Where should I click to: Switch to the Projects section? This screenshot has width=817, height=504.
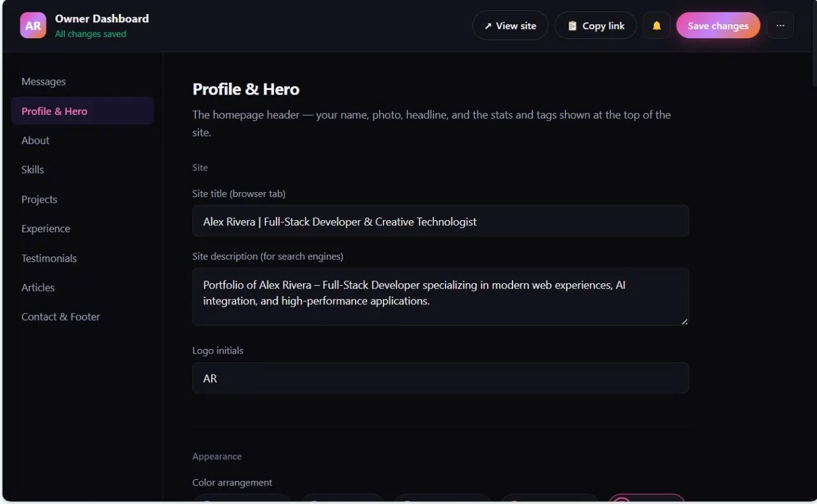click(82, 199)
